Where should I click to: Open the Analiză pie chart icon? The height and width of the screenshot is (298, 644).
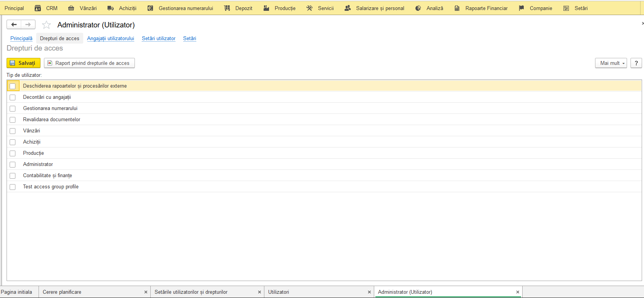(x=418, y=8)
